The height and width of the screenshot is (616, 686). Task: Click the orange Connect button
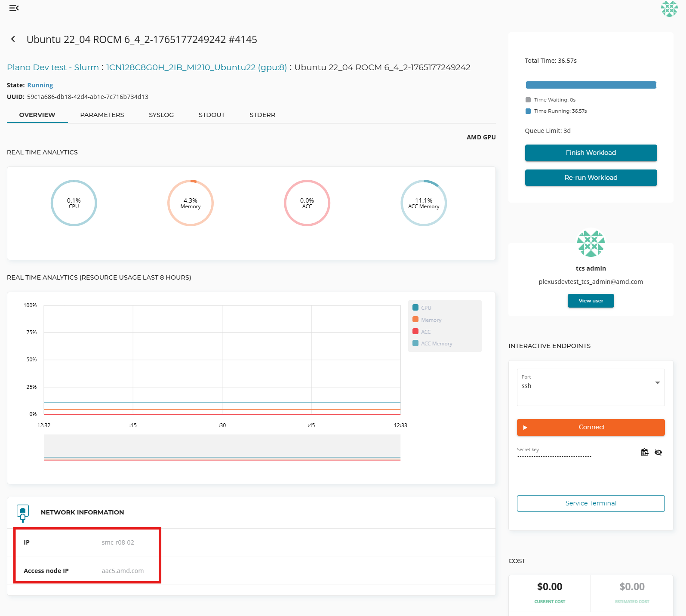[x=591, y=427]
